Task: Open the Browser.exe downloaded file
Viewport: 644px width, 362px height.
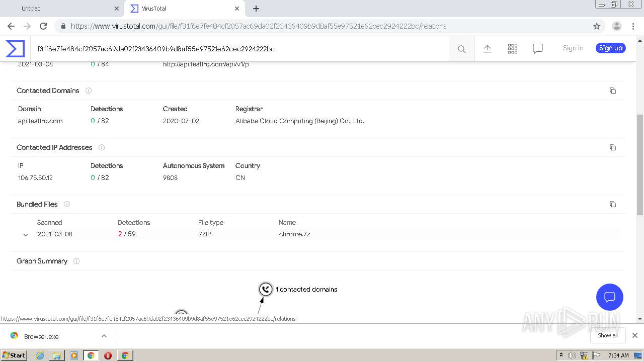Action: [x=41, y=336]
